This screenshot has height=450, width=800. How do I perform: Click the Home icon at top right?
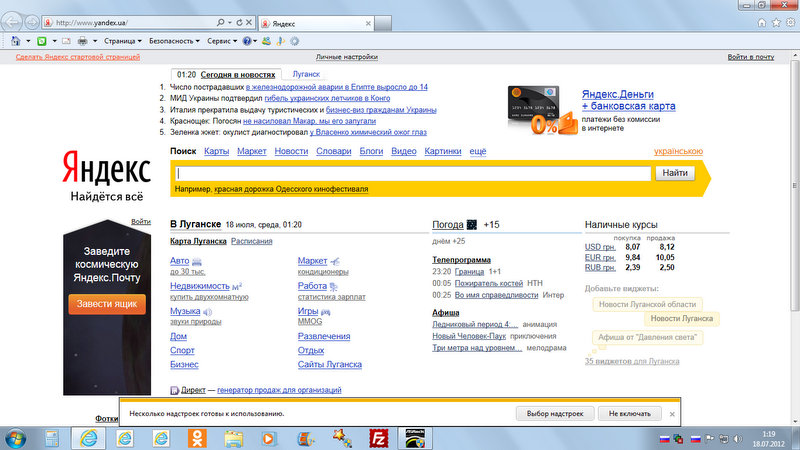tap(762, 22)
